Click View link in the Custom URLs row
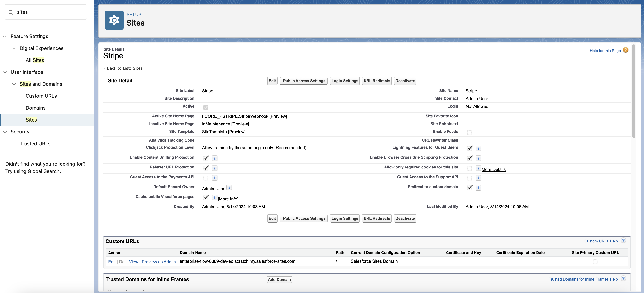 133,262
